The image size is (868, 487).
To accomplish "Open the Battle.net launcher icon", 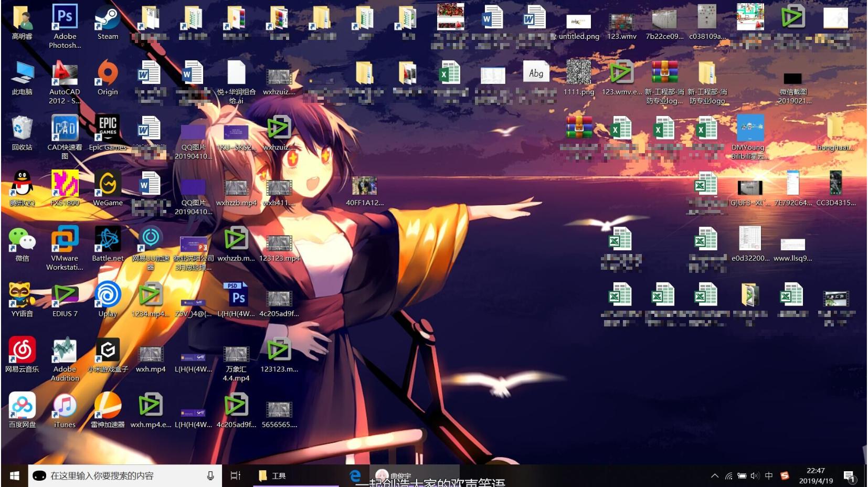I will [108, 245].
